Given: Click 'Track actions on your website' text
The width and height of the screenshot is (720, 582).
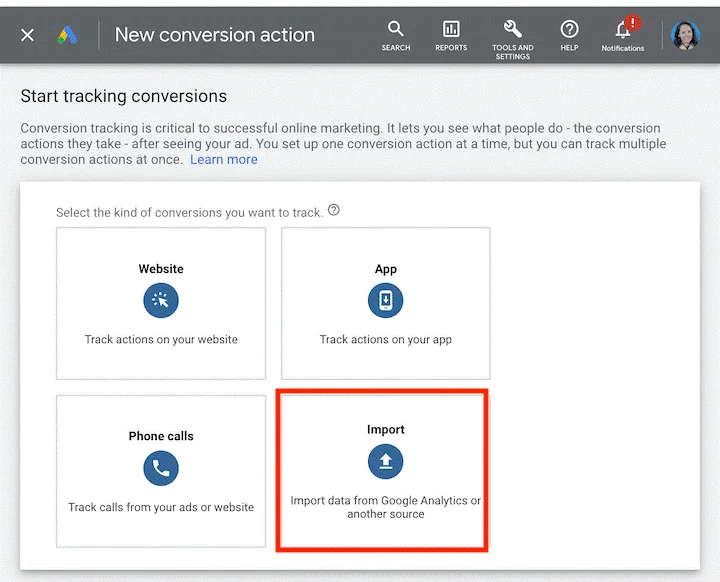Looking at the screenshot, I should (x=161, y=339).
